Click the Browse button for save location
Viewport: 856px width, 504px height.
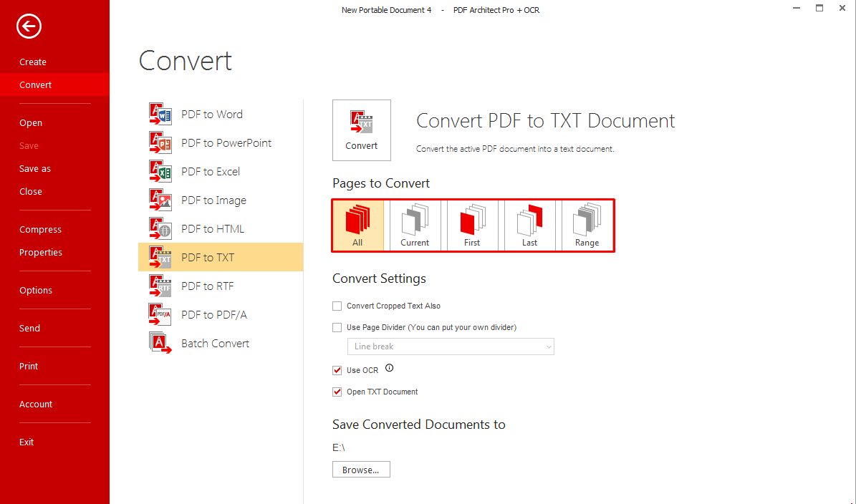(x=361, y=469)
